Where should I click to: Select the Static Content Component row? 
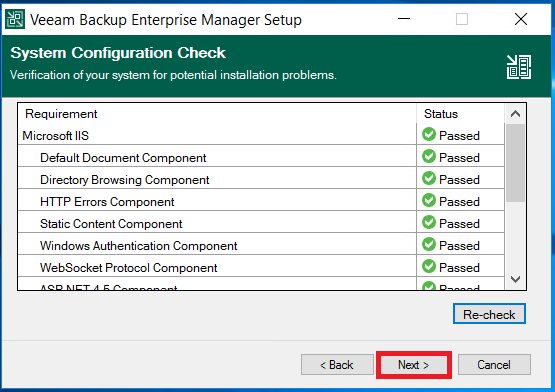(x=261, y=222)
